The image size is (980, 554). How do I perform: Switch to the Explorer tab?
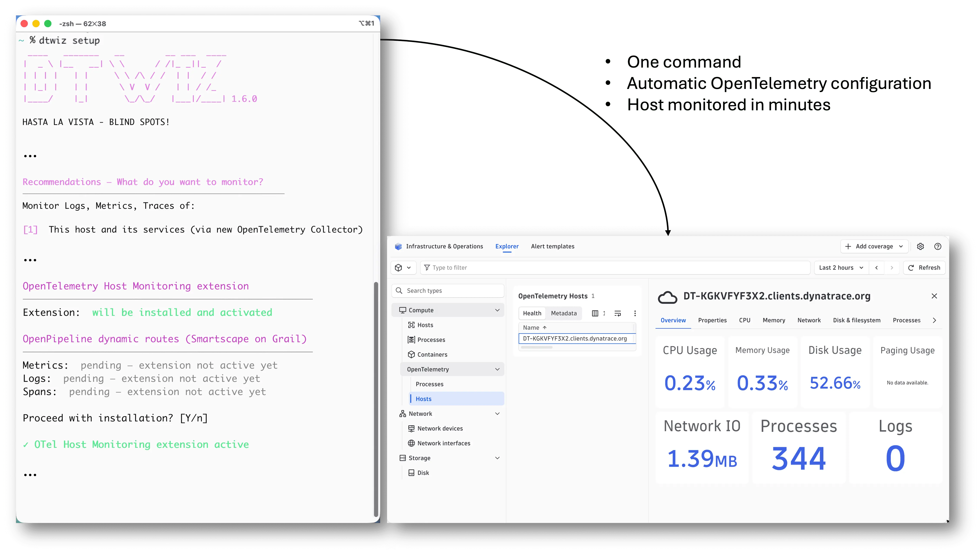pos(507,246)
